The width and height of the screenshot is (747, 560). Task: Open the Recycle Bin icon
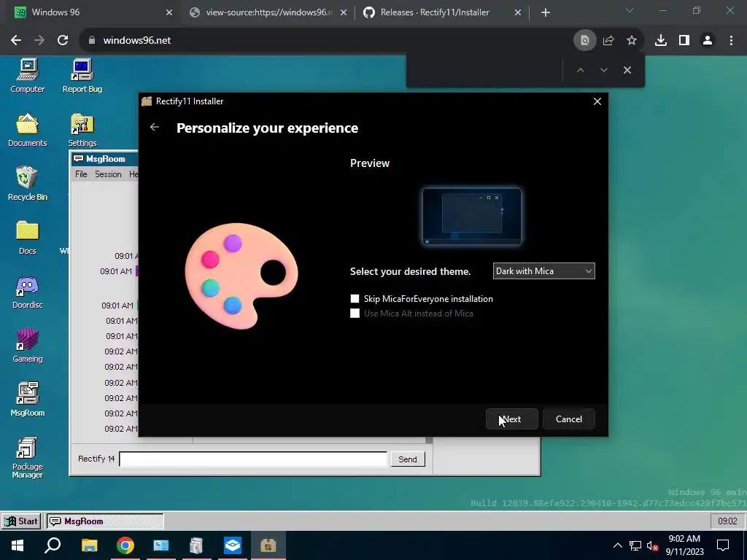click(27, 183)
